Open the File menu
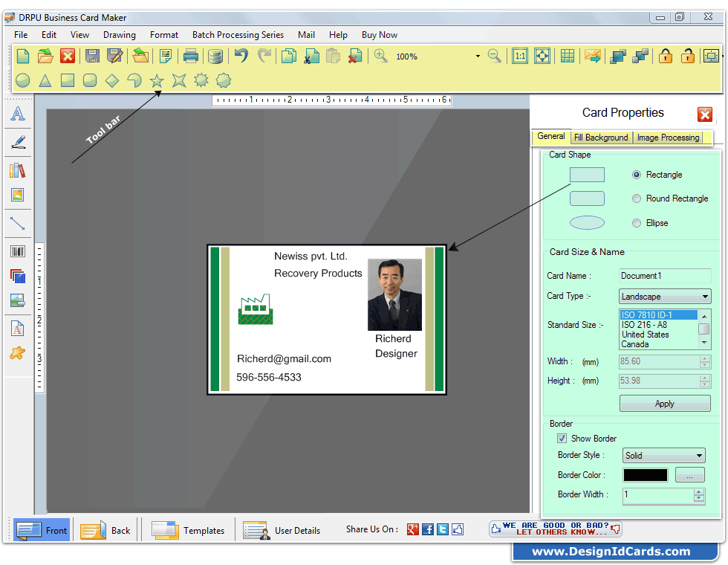The height and width of the screenshot is (565, 728). tap(21, 35)
